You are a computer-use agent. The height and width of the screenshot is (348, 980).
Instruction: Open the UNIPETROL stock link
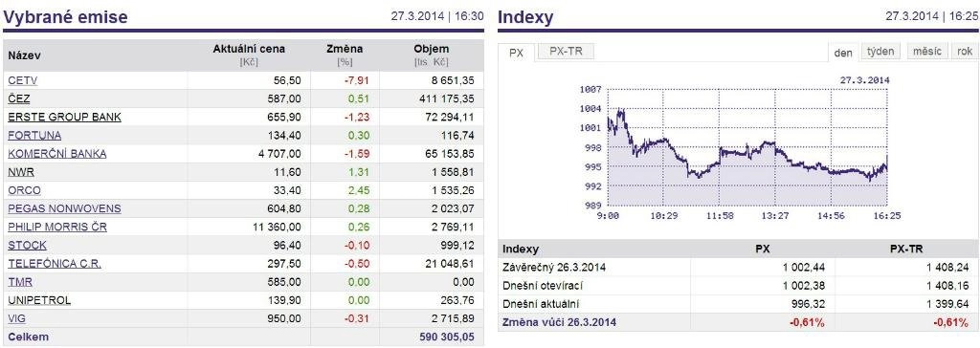(39, 300)
